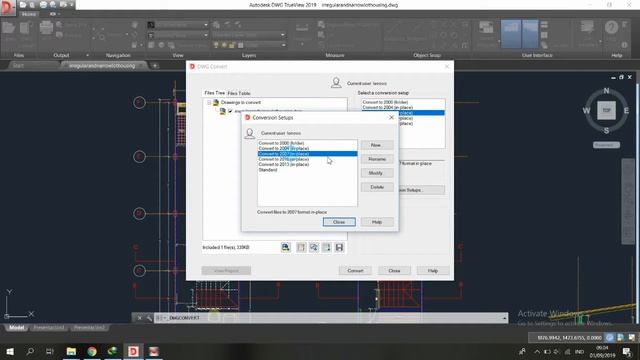Click last status bar icon at right
The height and width of the screenshot is (360, 640).
click(x=631, y=338)
